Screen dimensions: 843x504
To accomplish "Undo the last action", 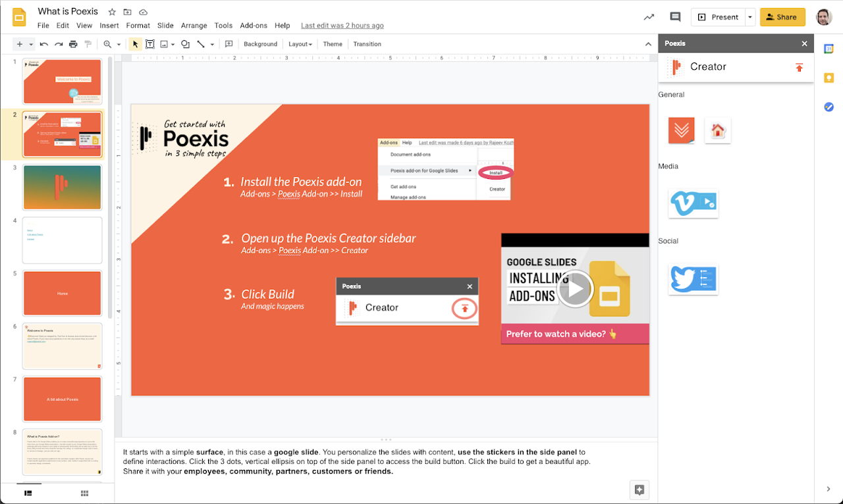I will click(x=44, y=44).
